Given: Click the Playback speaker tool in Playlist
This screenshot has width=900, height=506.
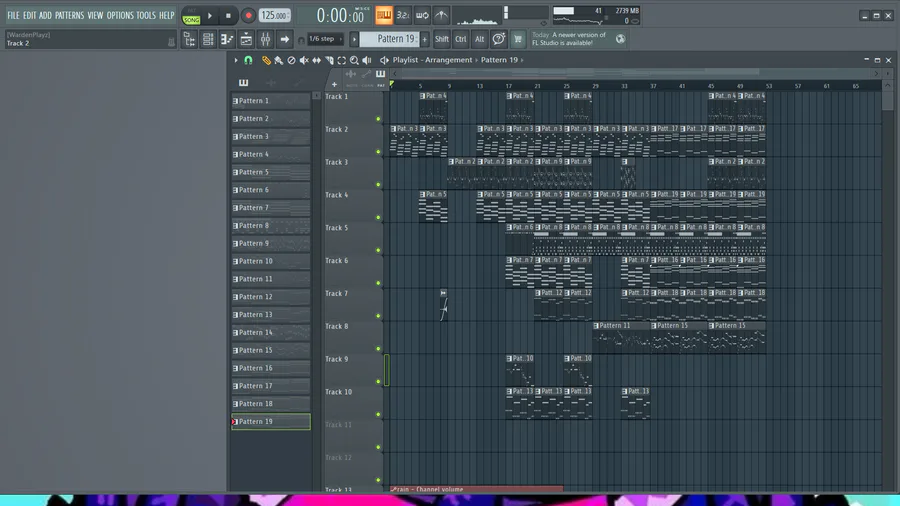Looking at the screenshot, I should pyautogui.click(x=367, y=60).
